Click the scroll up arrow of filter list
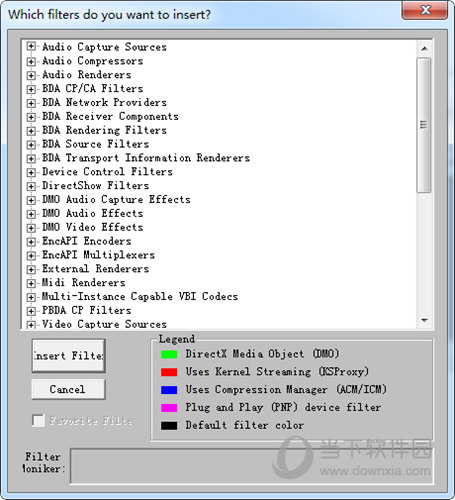This screenshot has height=500, width=455. point(424,49)
